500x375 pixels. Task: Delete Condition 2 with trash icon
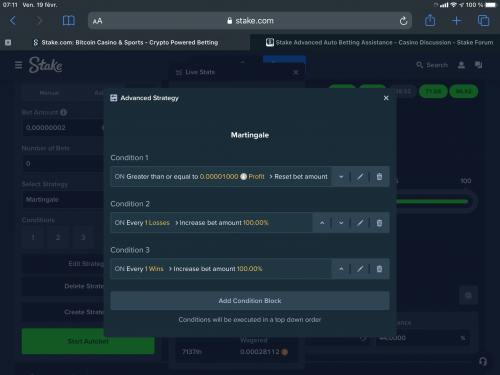379,223
